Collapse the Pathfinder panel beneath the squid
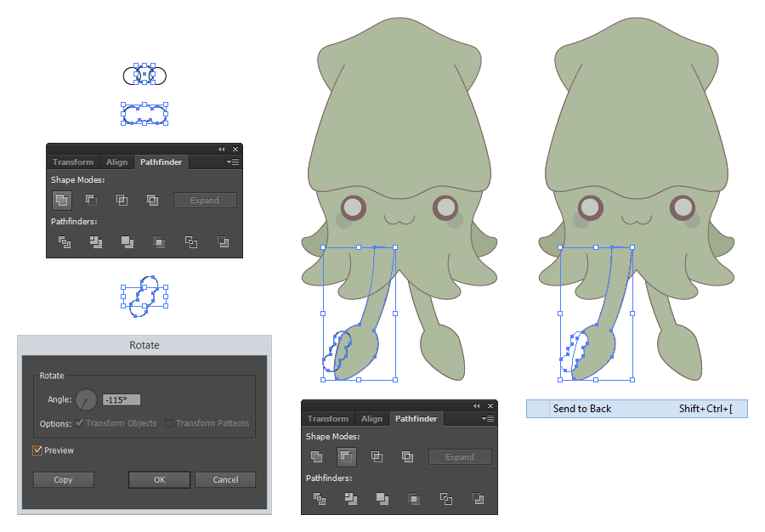The height and width of the screenshot is (532, 765). pyautogui.click(x=477, y=405)
